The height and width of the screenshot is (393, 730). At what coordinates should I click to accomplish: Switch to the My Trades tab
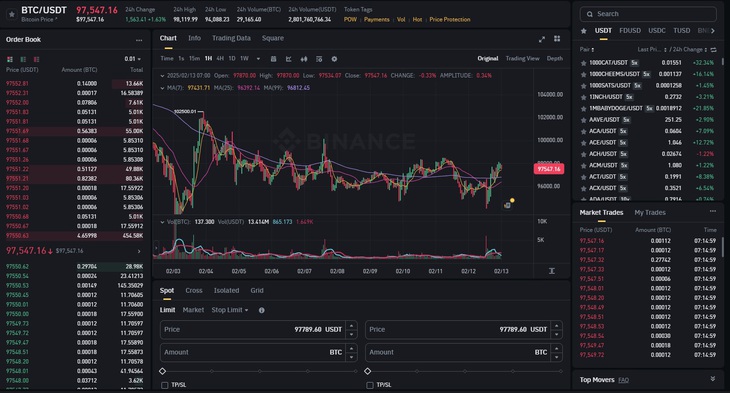[650, 213]
